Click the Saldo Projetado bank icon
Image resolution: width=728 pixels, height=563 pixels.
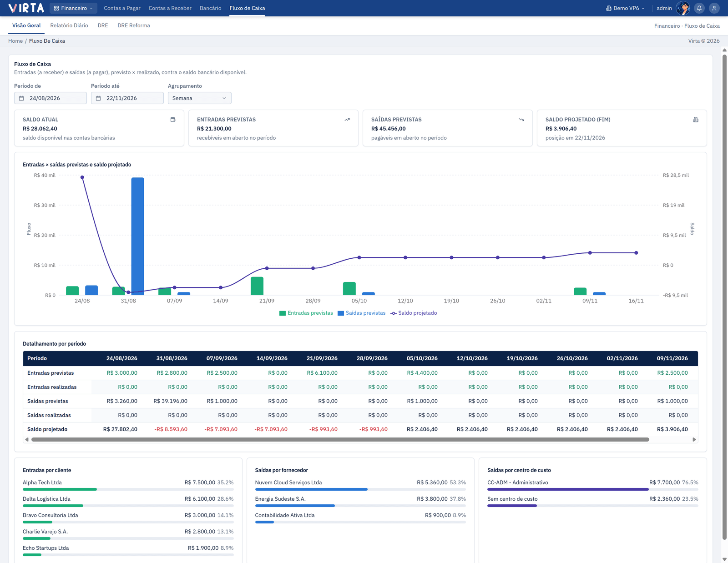click(696, 120)
